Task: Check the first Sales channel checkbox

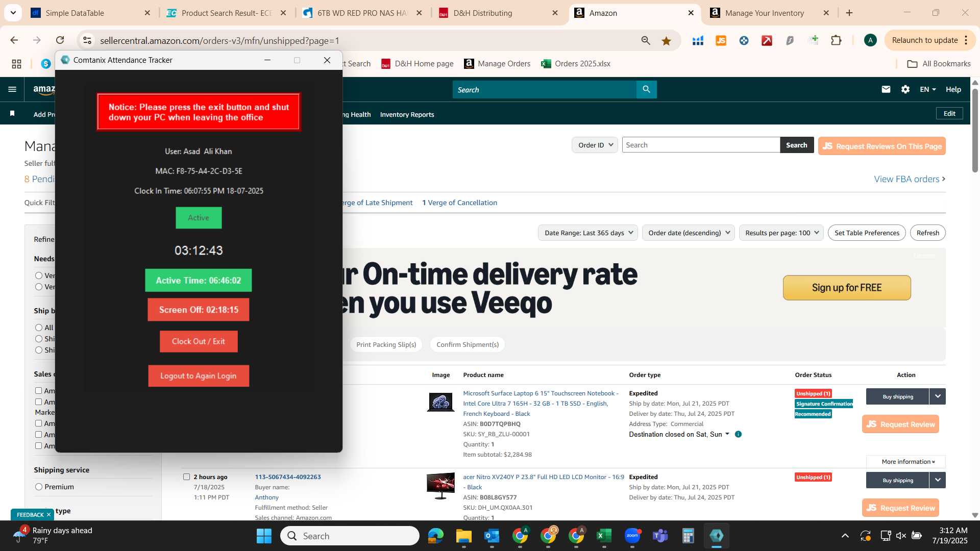Action: 38,390
